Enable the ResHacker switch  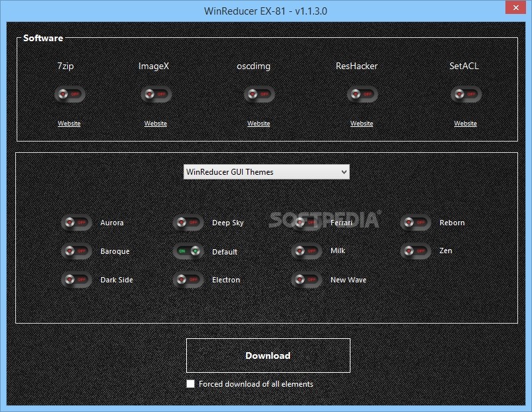[362, 94]
